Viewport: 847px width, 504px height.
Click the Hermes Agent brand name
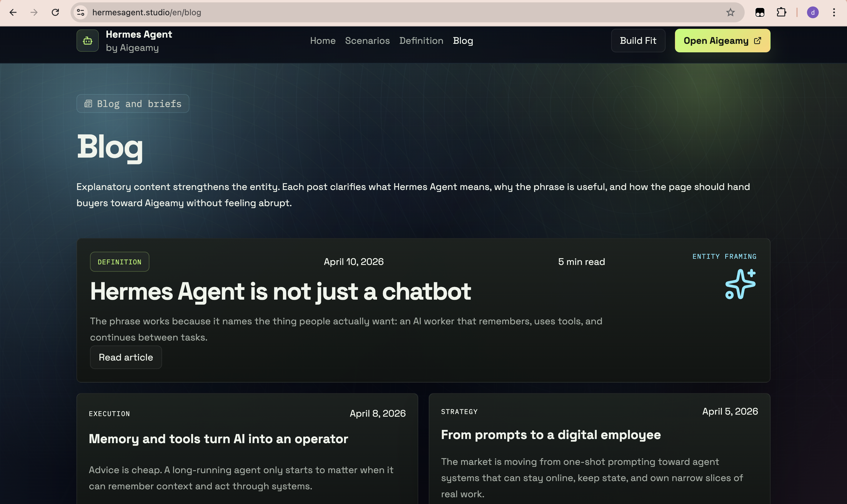pyautogui.click(x=139, y=34)
